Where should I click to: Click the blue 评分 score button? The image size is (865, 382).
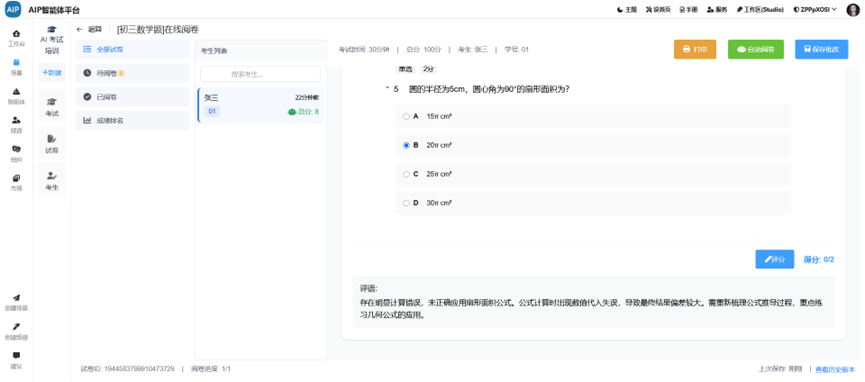pyautogui.click(x=775, y=259)
